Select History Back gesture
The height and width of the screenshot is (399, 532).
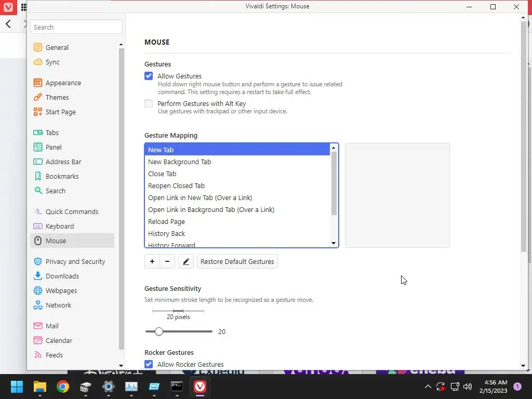tap(237, 233)
